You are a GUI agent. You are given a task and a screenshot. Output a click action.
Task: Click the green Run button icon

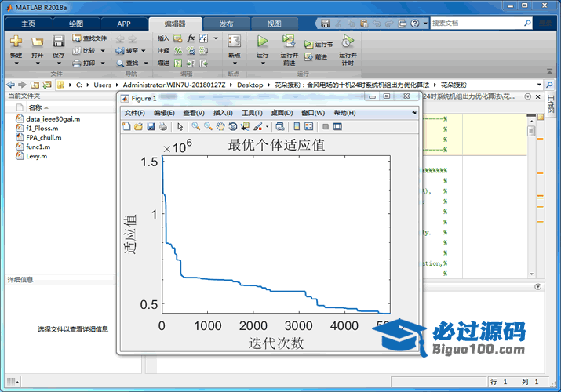tap(262, 42)
